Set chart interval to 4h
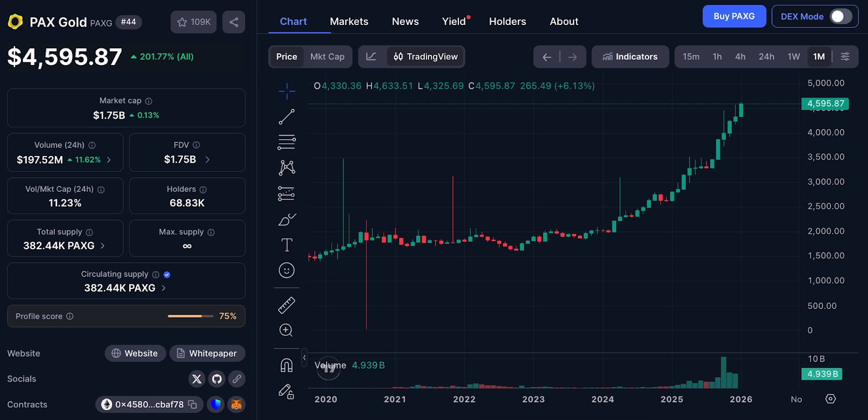 pos(740,56)
